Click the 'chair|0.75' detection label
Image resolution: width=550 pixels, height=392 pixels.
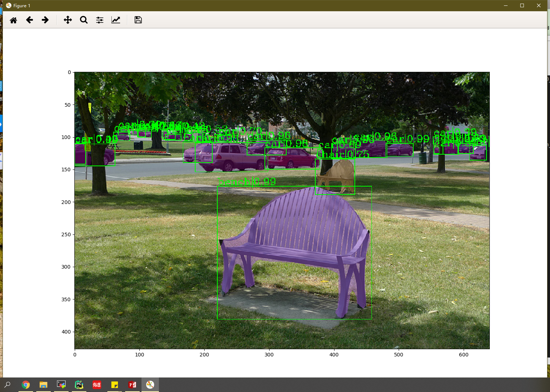click(343, 155)
